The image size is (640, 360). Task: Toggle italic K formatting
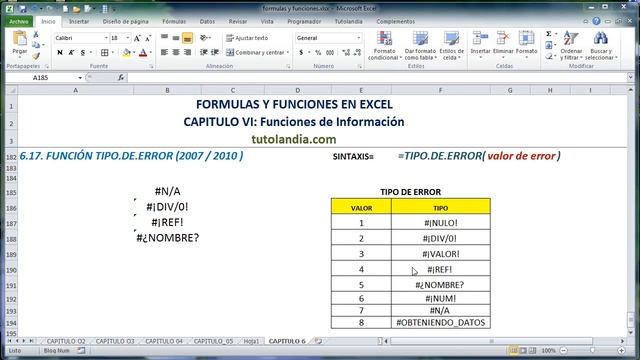pyautogui.click(x=71, y=53)
